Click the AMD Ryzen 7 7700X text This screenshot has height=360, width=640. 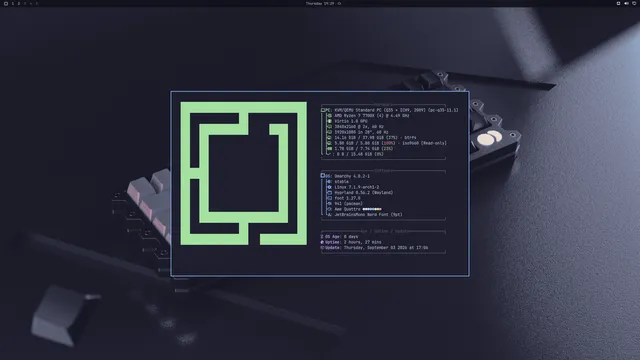click(372, 116)
